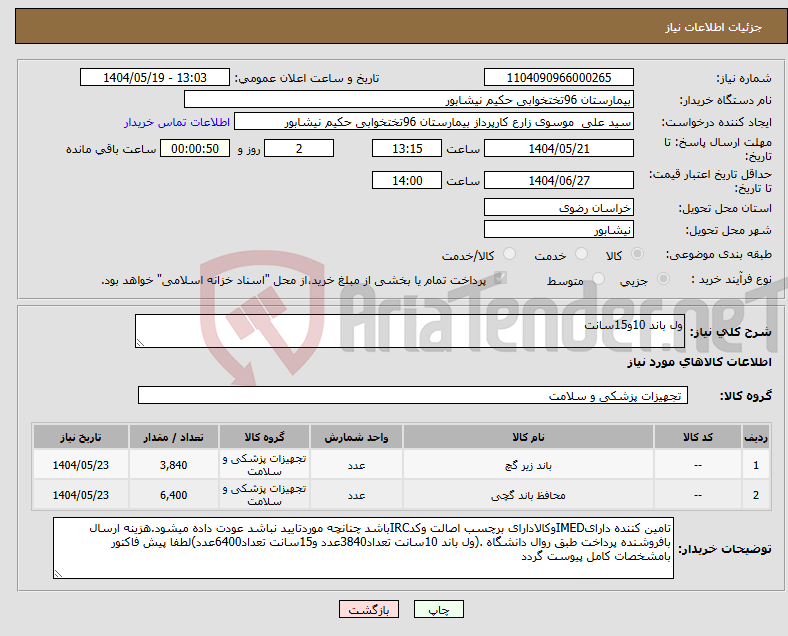The height and width of the screenshot is (636, 788).
Task: Click the بازگشت (back) button
Action: click(x=368, y=609)
